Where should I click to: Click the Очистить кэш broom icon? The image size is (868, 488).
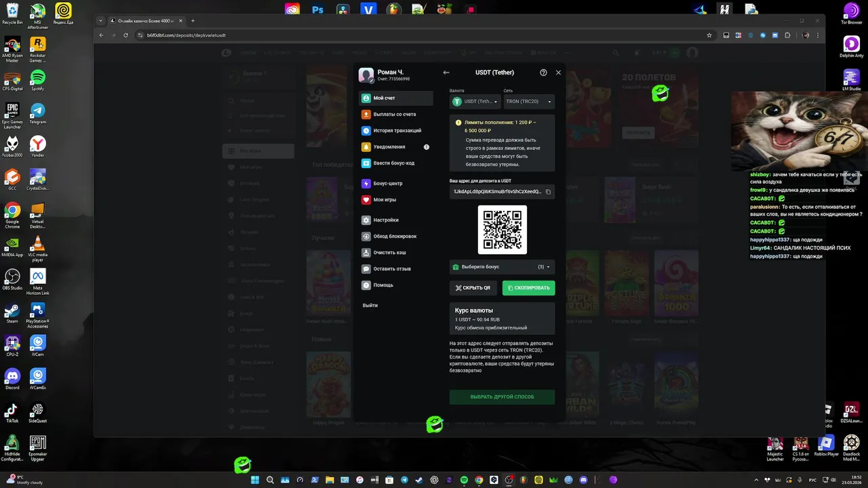click(366, 253)
